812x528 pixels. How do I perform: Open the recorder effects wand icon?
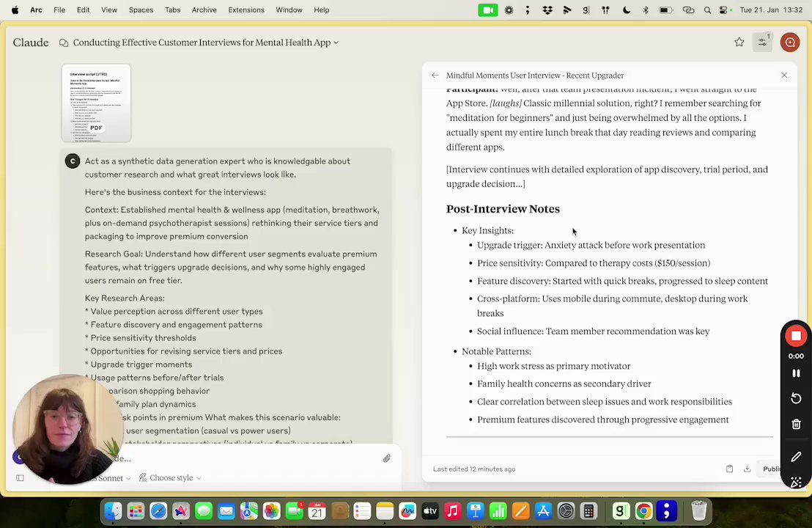coord(796,483)
